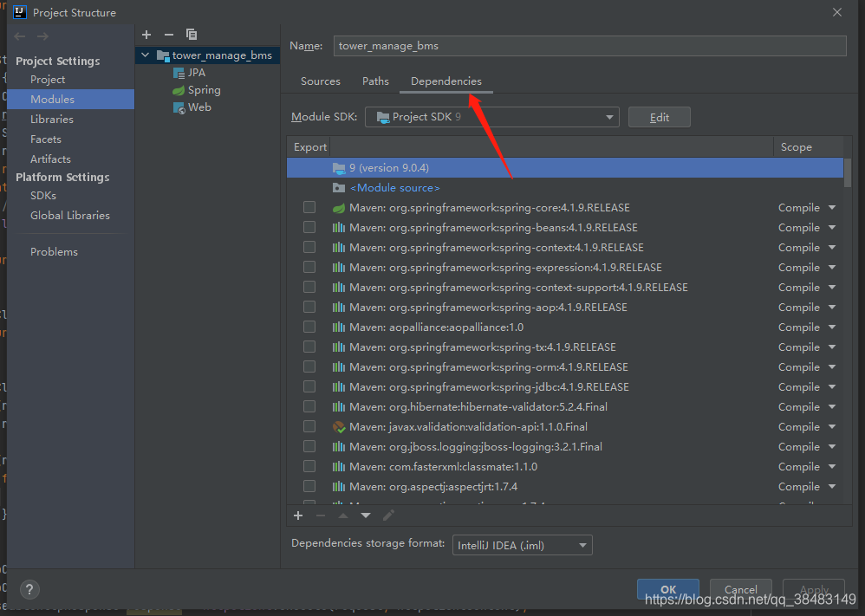Open Global Libraries under Platform Settings
Image resolution: width=865 pixels, height=616 pixels.
(x=70, y=216)
